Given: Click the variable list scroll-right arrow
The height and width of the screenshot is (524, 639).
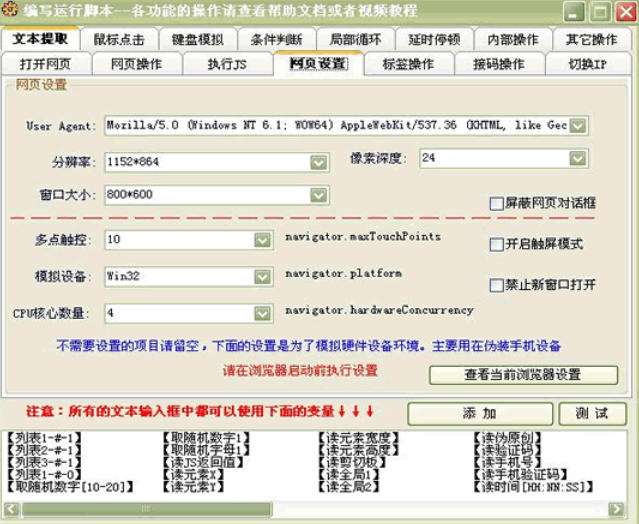Looking at the screenshot, I should coord(616,509).
